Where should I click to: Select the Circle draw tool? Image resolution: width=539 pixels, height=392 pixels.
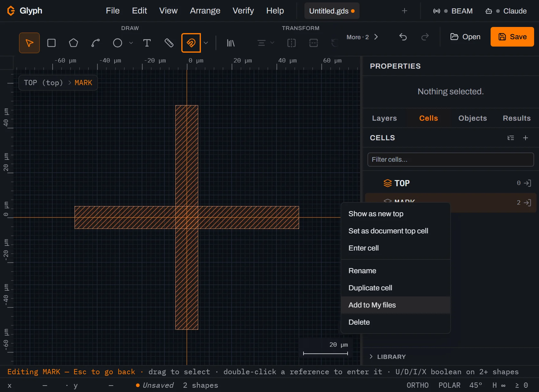pyautogui.click(x=118, y=43)
